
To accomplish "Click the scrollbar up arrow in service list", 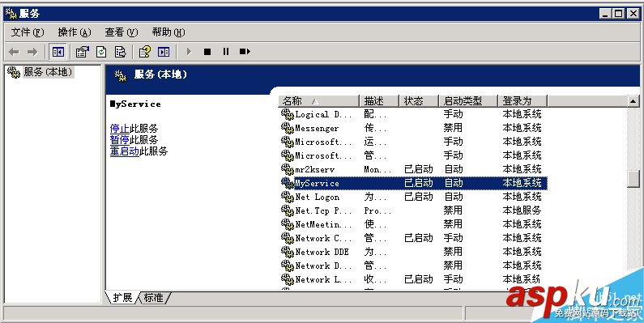I will (x=633, y=100).
